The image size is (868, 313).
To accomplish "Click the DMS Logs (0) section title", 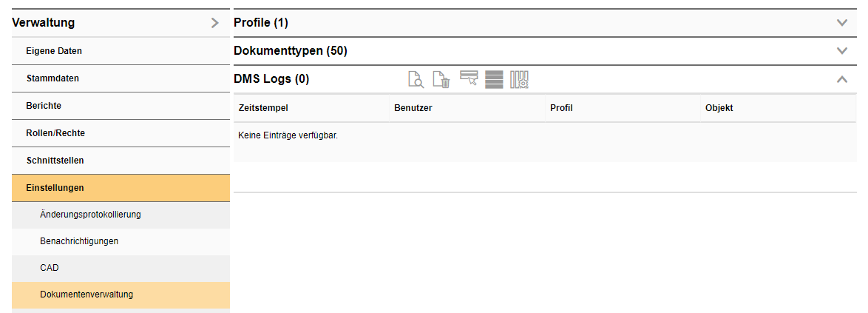I will point(271,79).
